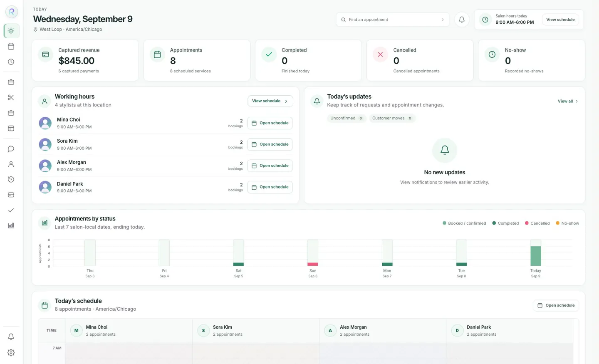This screenshot has width=599, height=364.
Task: Select the clock icon in the sidebar
Action: tap(11, 62)
